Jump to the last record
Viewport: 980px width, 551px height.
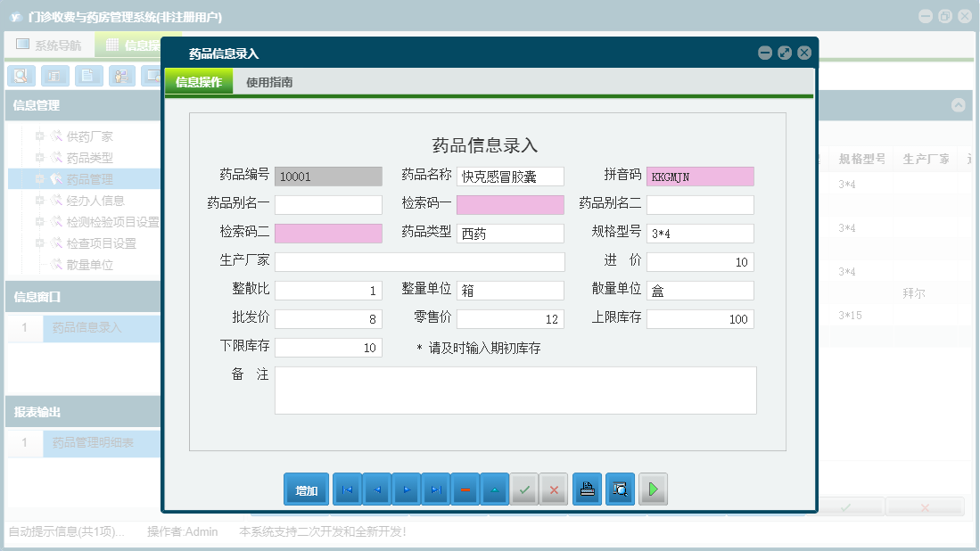(x=435, y=489)
